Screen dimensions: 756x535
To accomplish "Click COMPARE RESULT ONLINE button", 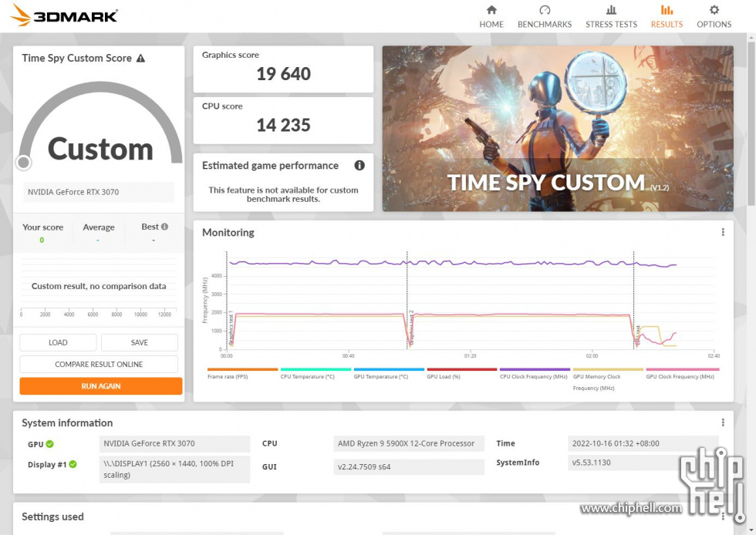I will (99, 364).
